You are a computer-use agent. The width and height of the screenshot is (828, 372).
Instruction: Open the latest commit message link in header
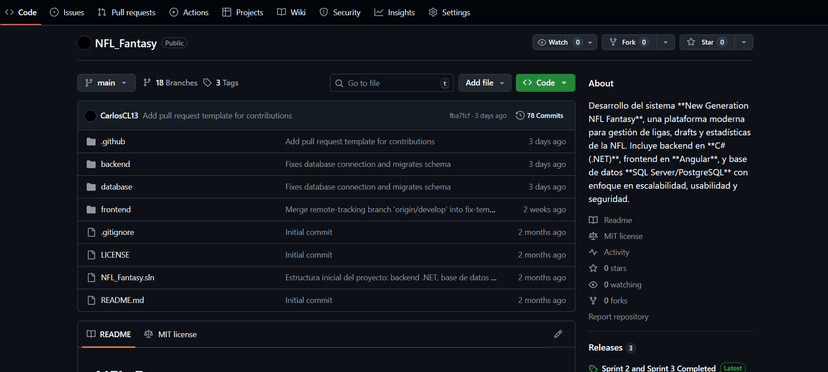point(217,116)
